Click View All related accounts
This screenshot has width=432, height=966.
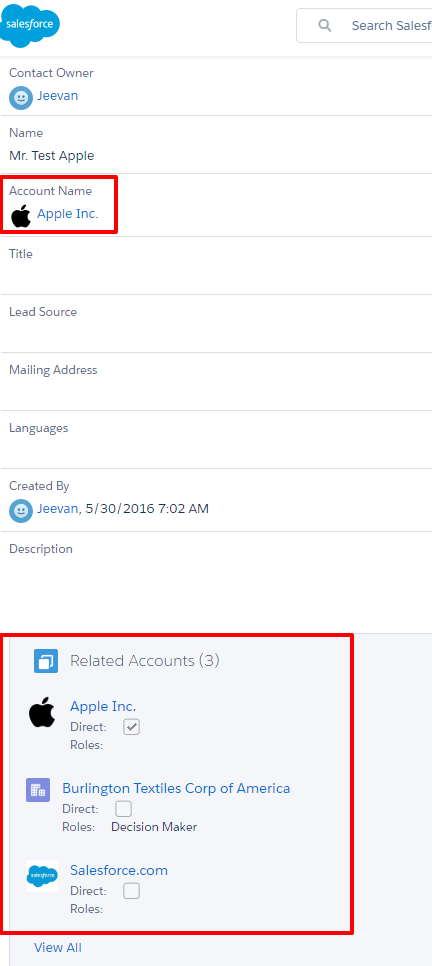tap(58, 948)
